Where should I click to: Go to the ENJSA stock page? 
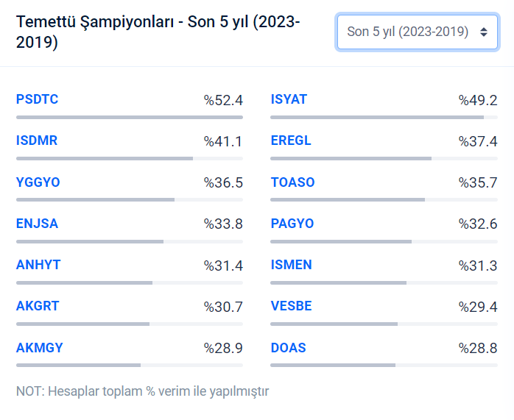pyautogui.click(x=37, y=224)
